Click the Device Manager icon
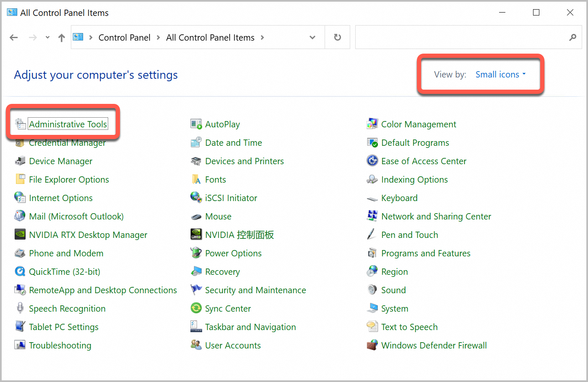The image size is (588, 382). pos(20,161)
